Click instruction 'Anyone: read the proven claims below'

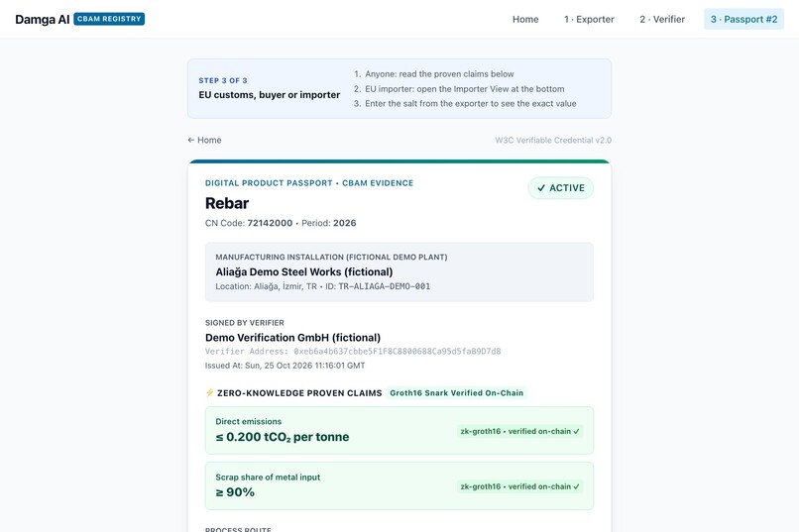tap(439, 74)
